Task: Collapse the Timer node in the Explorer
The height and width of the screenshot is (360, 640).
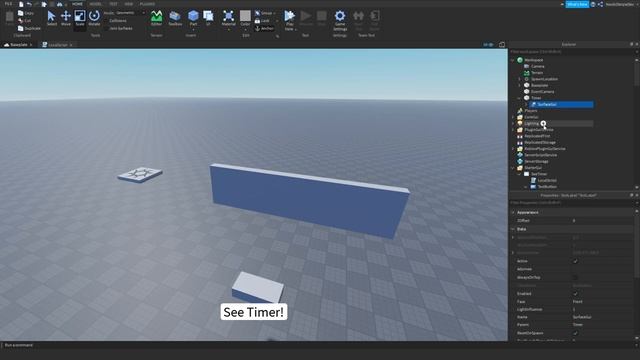Action: (520, 98)
